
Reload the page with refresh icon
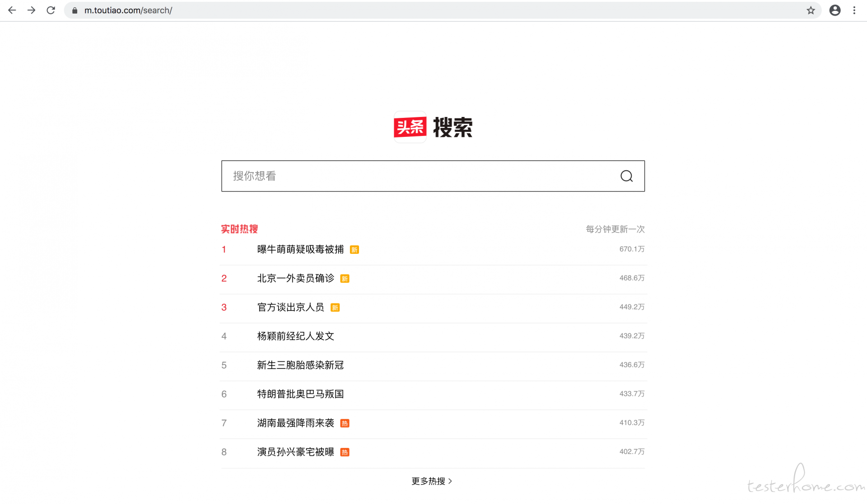click(x=51, y=10)
